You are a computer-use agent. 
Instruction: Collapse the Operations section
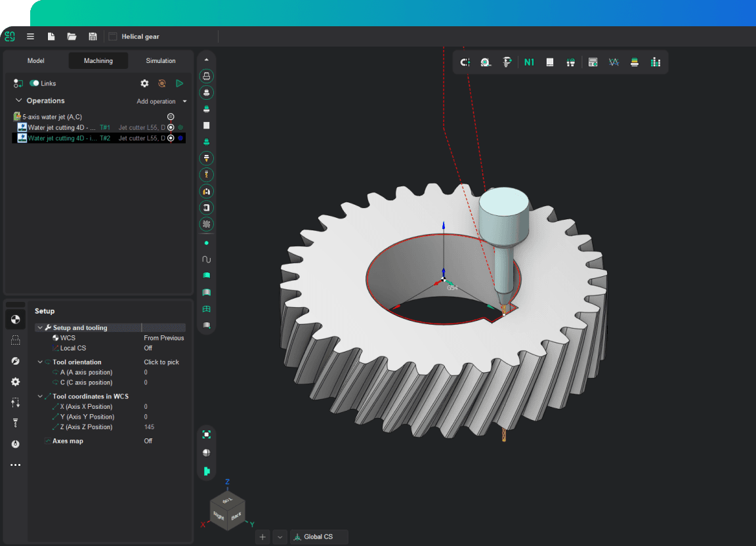click(x=18, y=100)
